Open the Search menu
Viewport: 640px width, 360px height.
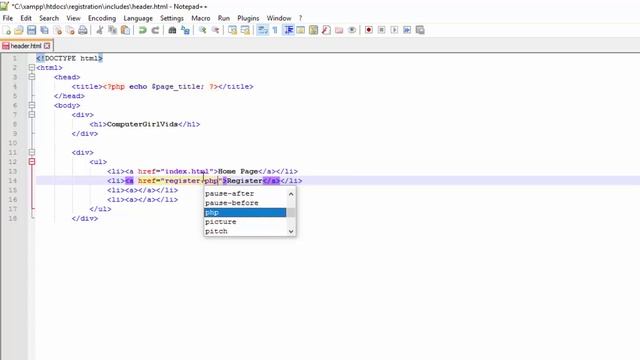pos(49,18)
